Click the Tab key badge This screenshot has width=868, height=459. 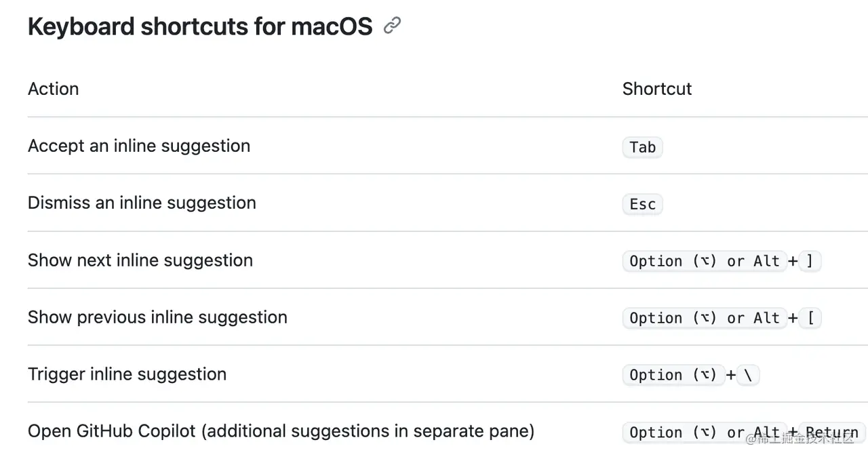click(x=642, y=147)
